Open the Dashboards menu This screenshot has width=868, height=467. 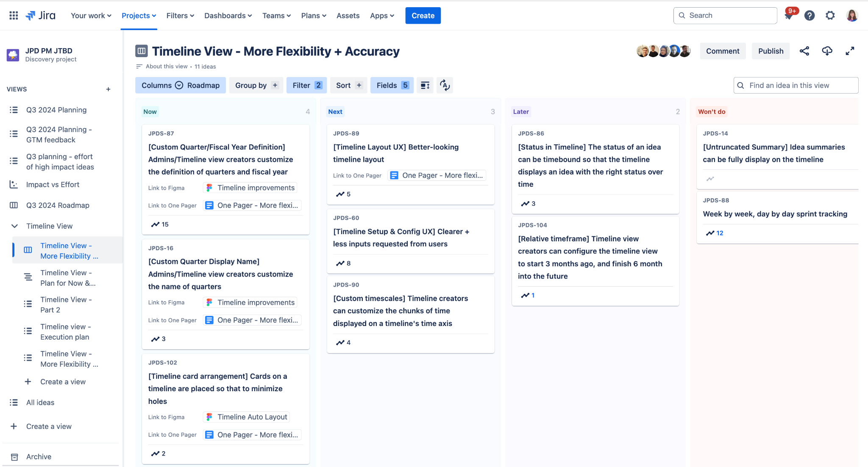coord(228,16)
